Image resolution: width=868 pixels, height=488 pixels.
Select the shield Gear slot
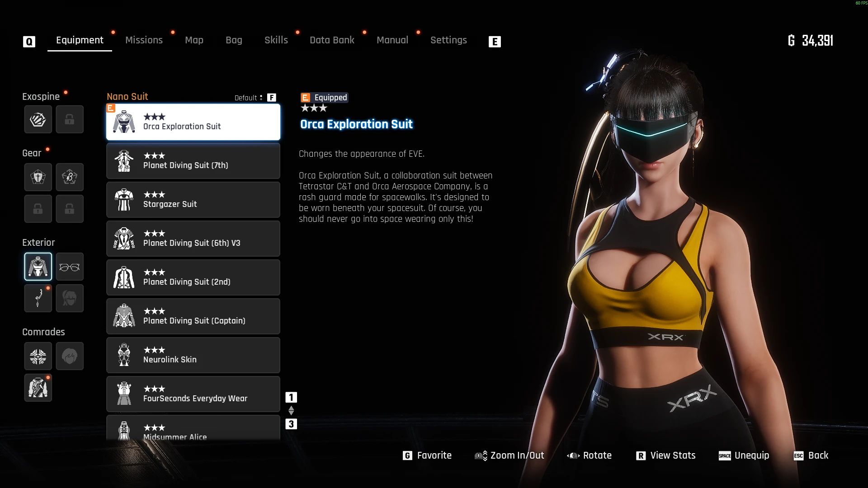[38, 177]
